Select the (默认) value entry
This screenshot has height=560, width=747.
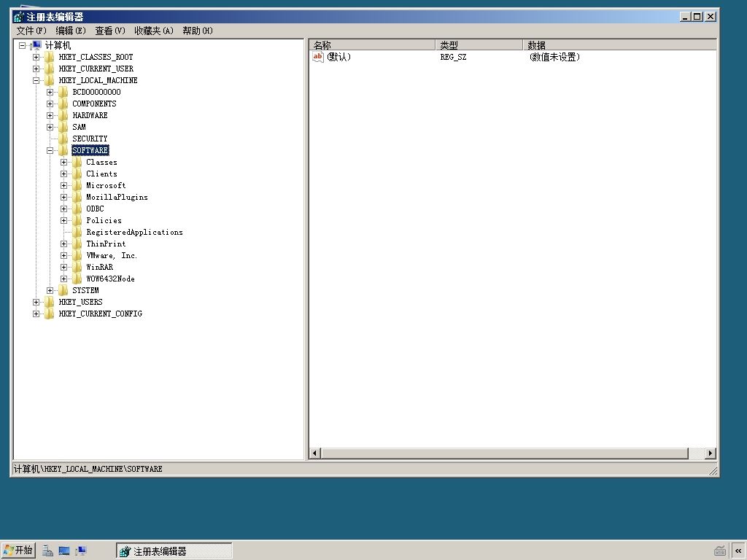point(338,57)
